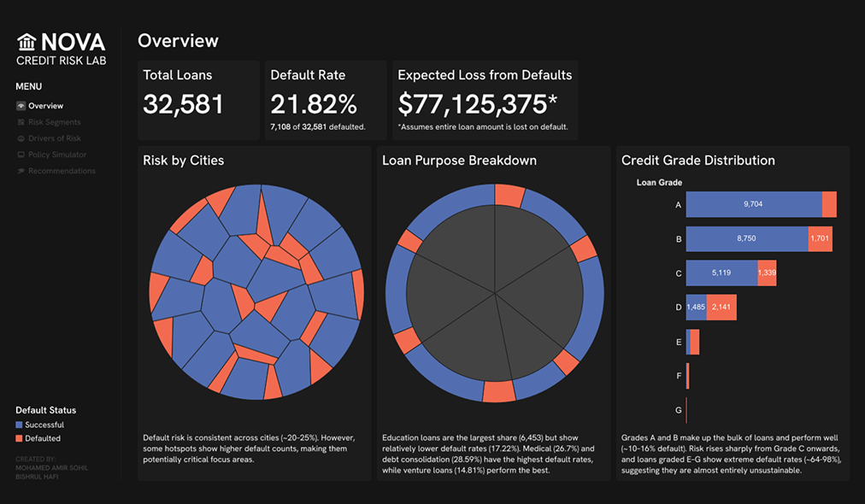Viewport: 865px width, 504px height.
Task: Open the Drivers of Risk menu item
Action: 54,138
